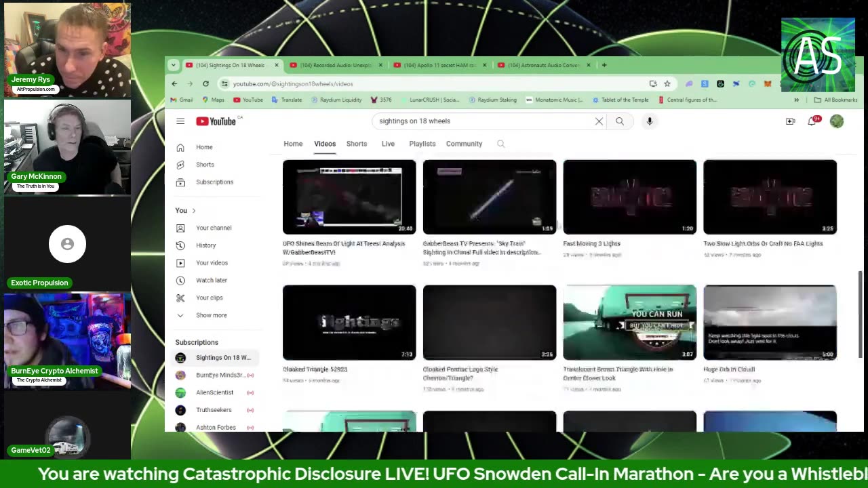The width and height of the screenshot is (868, 488).
Task: Click Fast Moving 3 Lights title
Action: point(591,243)
